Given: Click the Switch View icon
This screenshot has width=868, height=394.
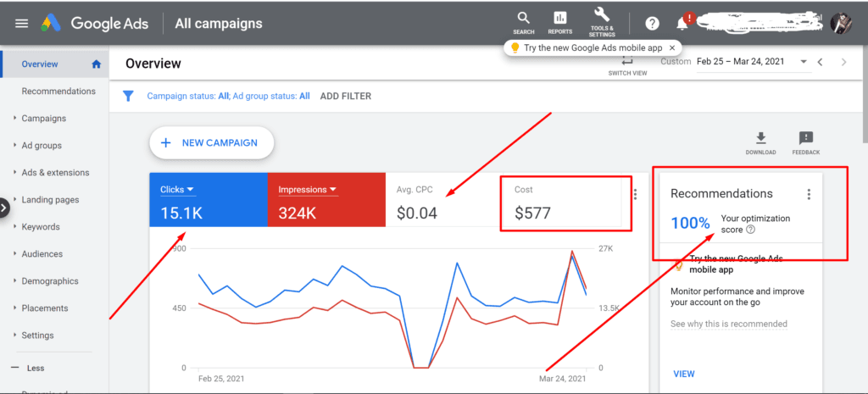Looking at the screenshot, I should point(627,65).
